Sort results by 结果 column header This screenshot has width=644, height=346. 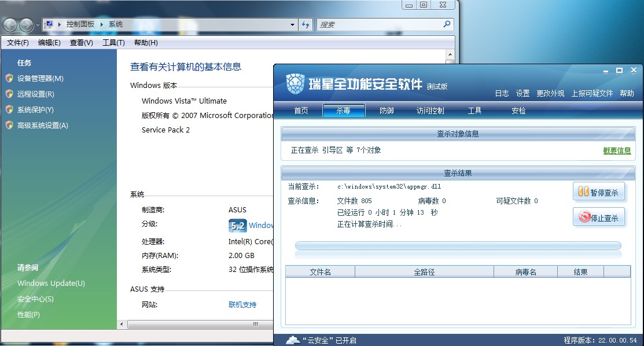click(x=580, y=271)
